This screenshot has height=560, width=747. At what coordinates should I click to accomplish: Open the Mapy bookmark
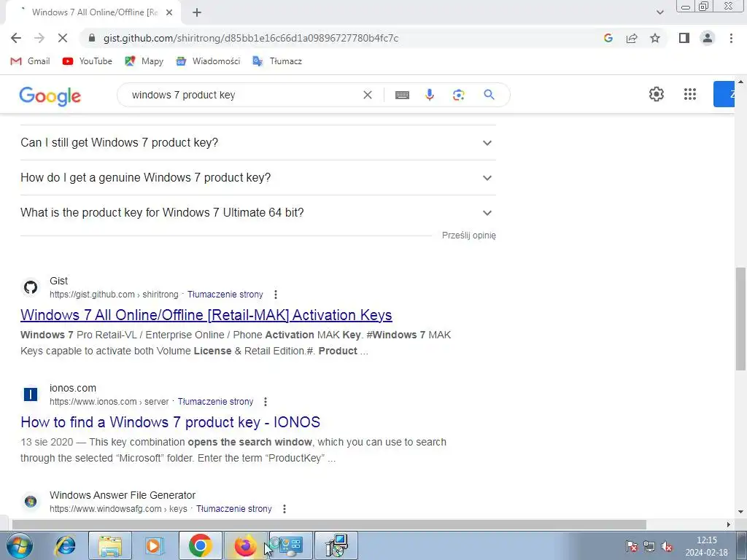(x=144, y=61)
